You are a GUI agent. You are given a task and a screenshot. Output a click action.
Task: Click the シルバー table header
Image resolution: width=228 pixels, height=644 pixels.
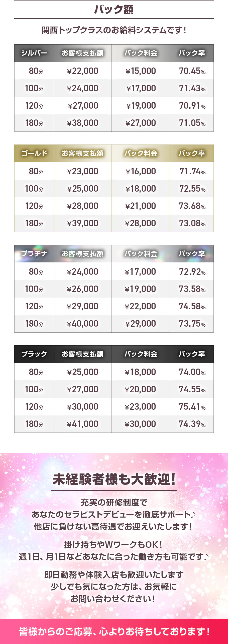click(34, 53)
